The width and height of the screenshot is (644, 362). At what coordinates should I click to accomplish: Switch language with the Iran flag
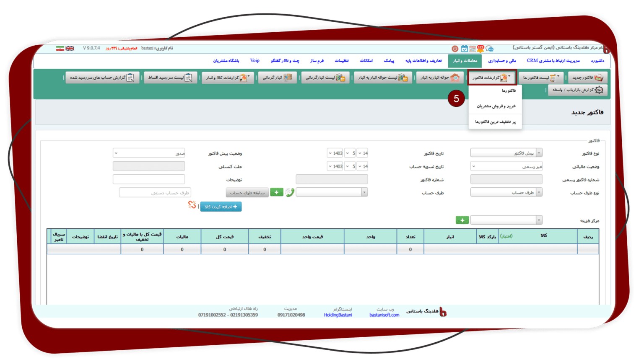(60, 48)
